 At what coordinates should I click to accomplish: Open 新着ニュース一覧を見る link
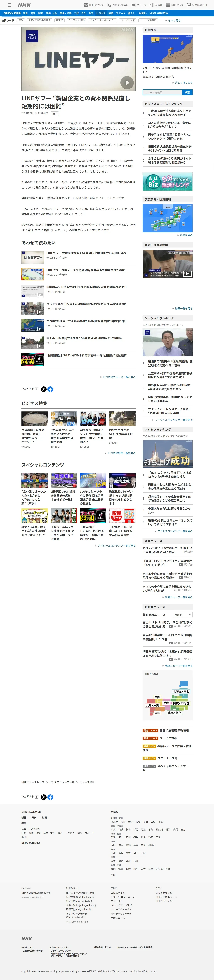(x=177, y=597)
